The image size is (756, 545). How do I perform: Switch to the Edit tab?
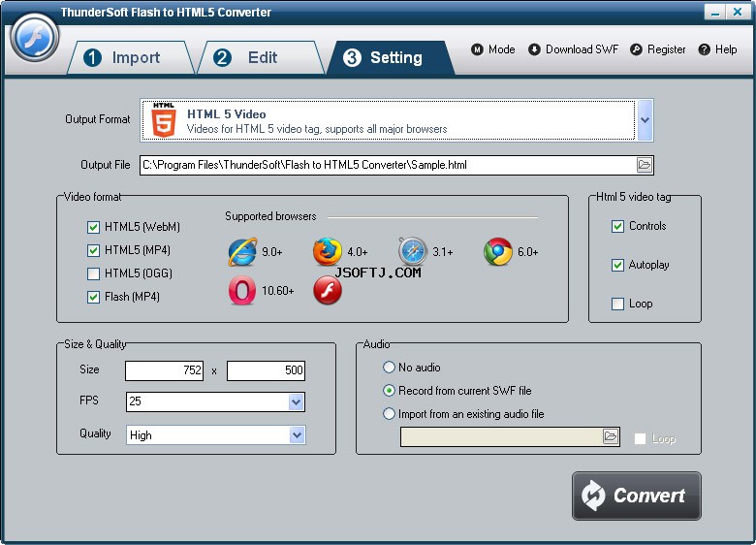pos(261,58)
